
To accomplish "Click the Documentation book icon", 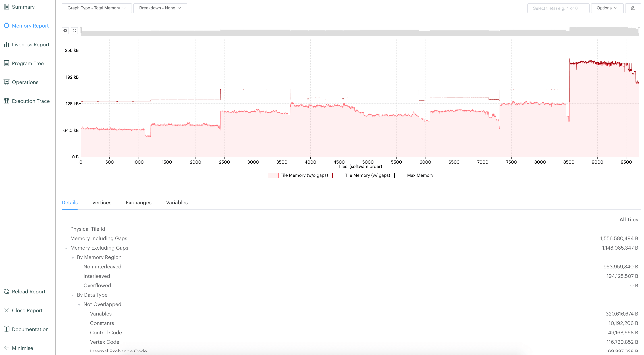I will click(7, 329).
